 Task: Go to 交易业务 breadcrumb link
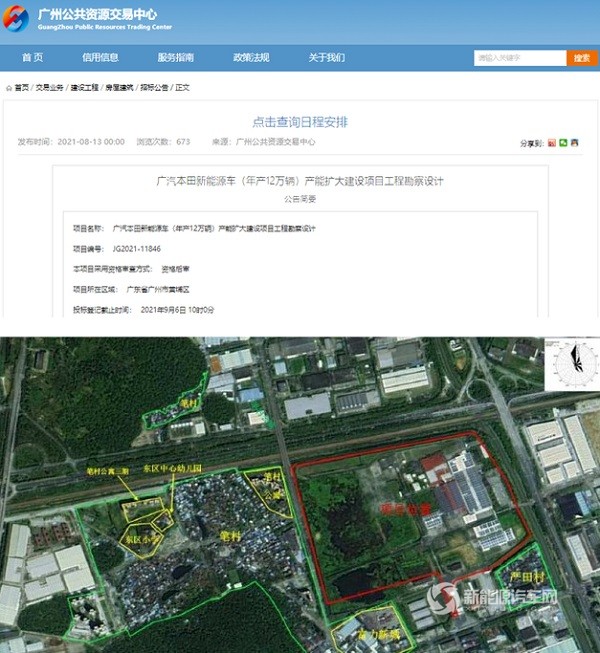[x=49, y=87]
